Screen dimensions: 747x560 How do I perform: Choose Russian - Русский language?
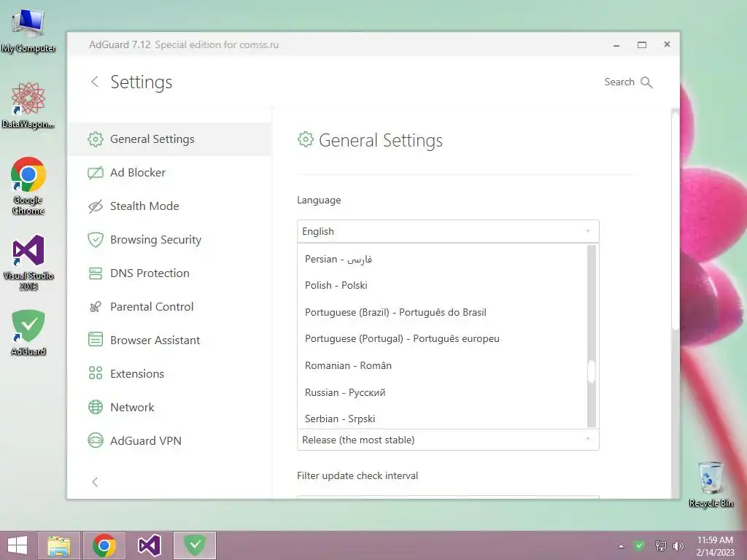click(442, 392)
